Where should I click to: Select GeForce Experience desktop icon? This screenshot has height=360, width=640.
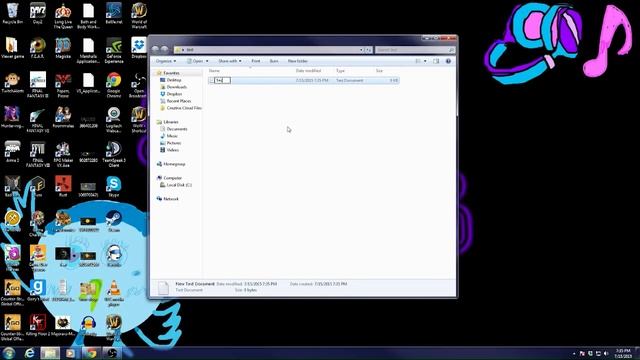(114, 51)
